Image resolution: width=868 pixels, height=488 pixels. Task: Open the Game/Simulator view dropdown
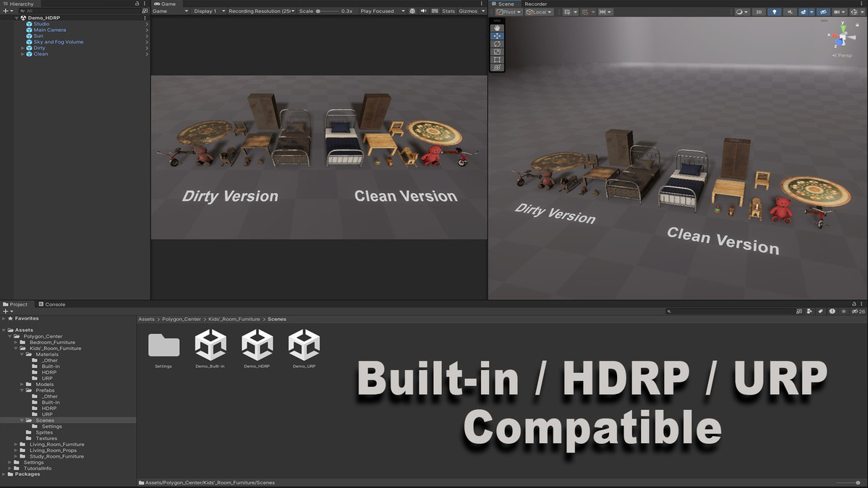tap(171, 11)
